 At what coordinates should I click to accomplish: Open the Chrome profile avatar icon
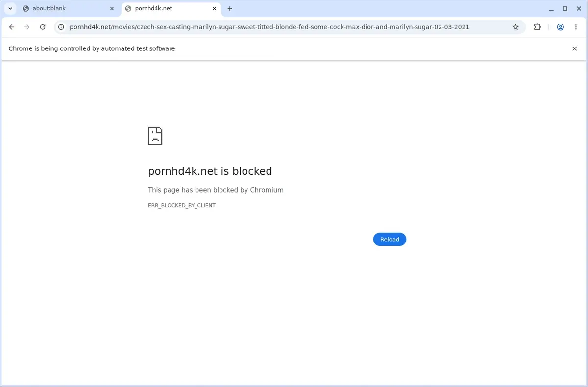(560, 27)
